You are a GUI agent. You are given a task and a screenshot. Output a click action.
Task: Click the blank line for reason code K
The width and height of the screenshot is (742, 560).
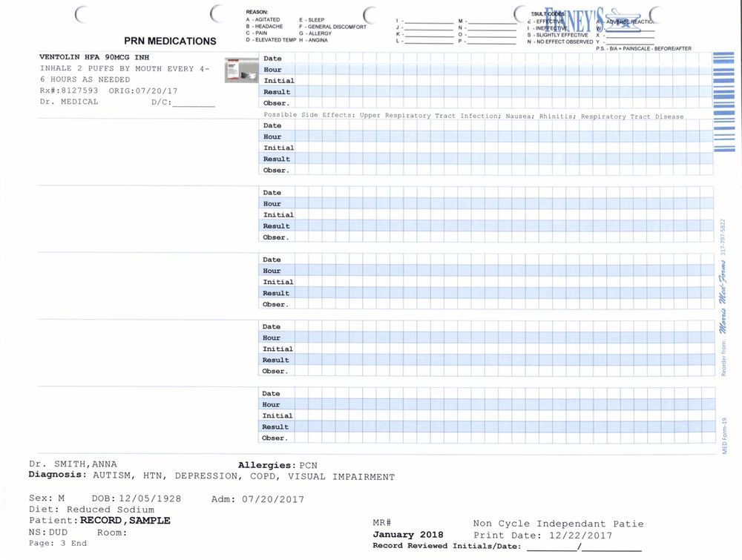pos(429,35)
